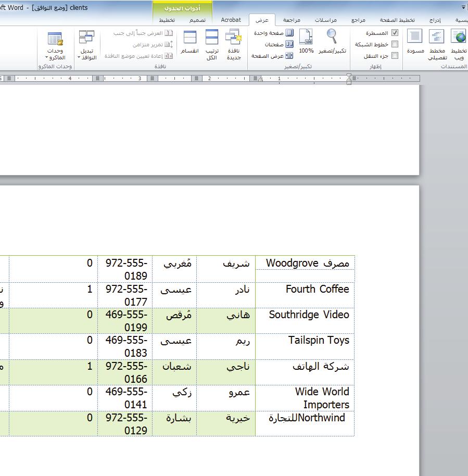This screenshot has height=476, width=468.
Task: Open Quick Access Toolbar customize arrow
Action: [x=463, y=7]
